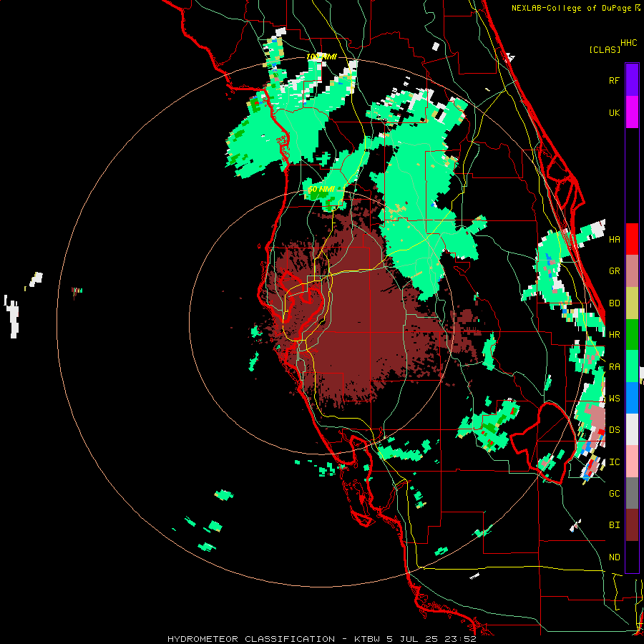Click the magenta UK legend color swatch
Image resolution: width=644 pixels, height=644 pixels.
(x=632, y=112)
